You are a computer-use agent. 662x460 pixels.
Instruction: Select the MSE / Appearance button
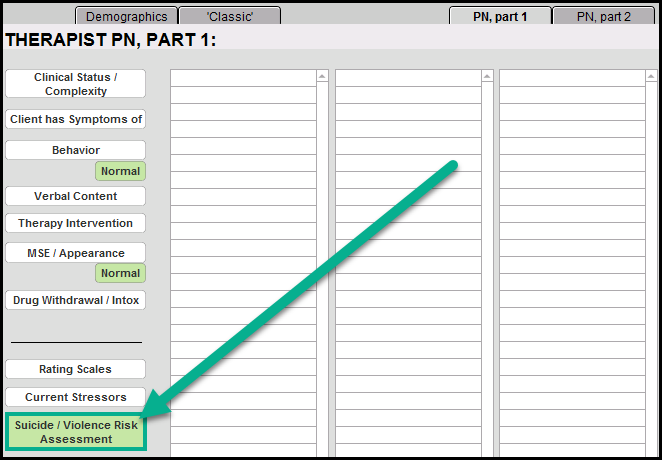click(x=76, y=253)
